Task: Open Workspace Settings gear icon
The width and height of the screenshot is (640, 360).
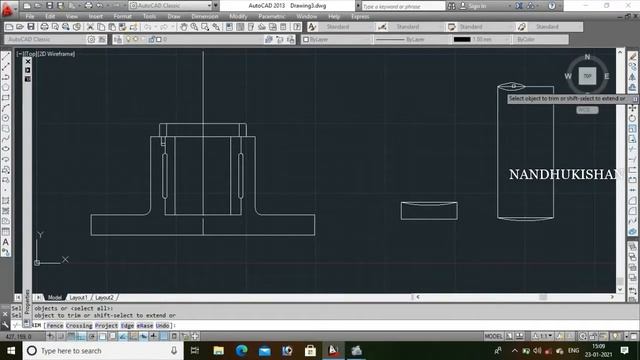Action: tap(91, 39)
